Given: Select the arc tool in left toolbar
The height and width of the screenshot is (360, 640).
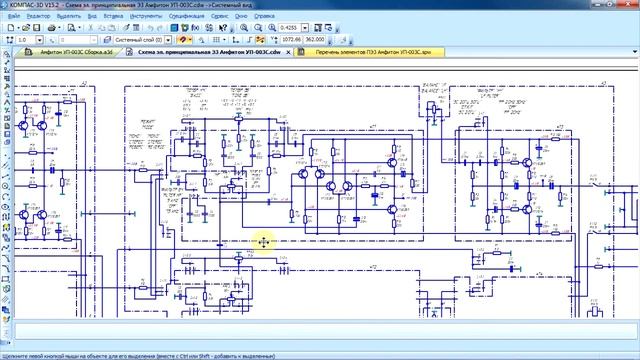Looking at the screenshot, I should pos(6,196).
